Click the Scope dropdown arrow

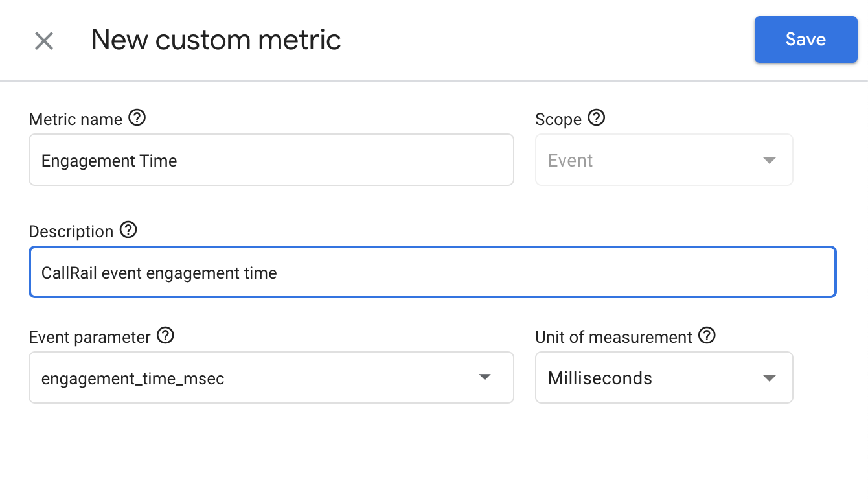coord(769,161)
